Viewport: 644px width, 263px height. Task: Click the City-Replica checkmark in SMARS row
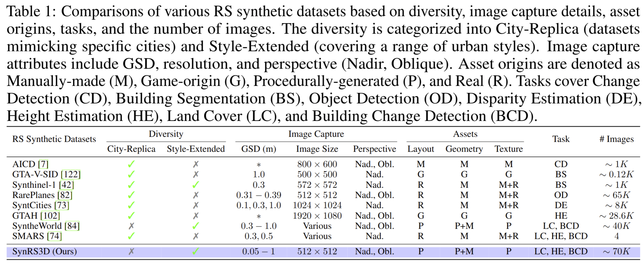click(x=131, y=236)
